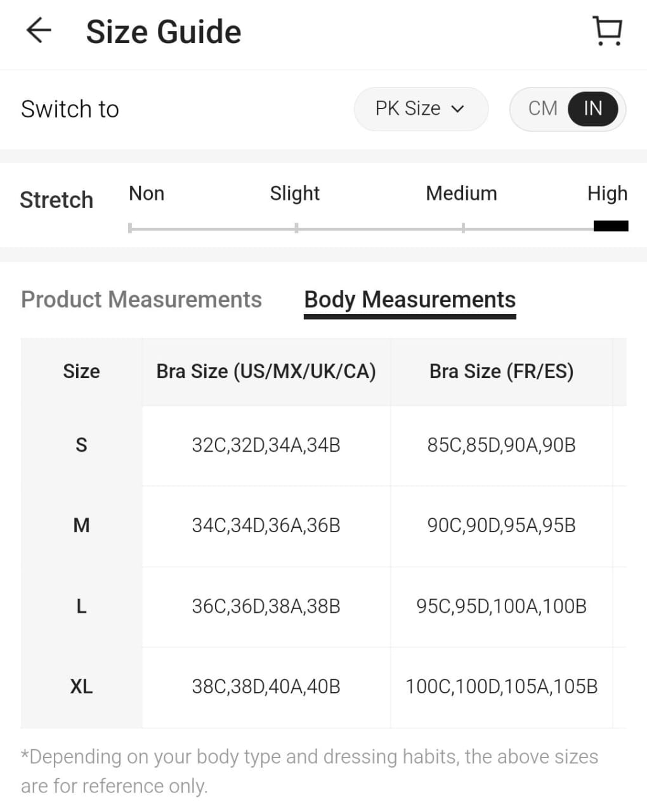Click the High stretch marker
647x812 pixels.
point(610,226)
